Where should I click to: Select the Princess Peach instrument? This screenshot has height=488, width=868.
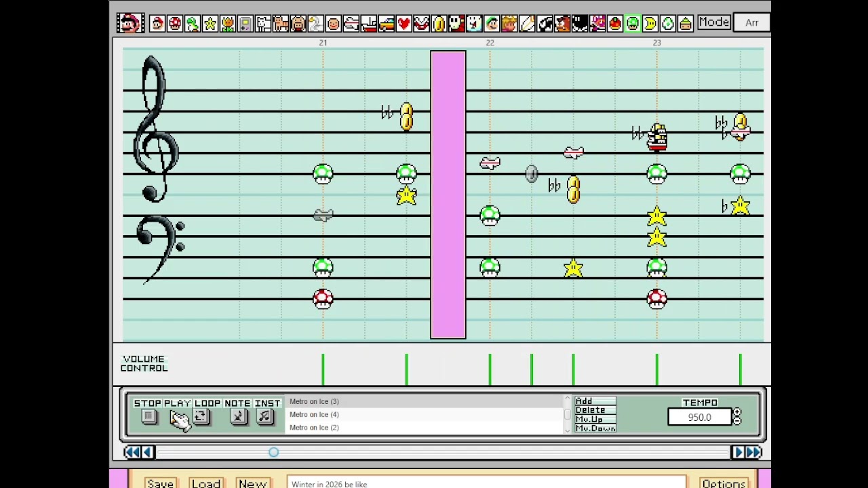(510, 23)
